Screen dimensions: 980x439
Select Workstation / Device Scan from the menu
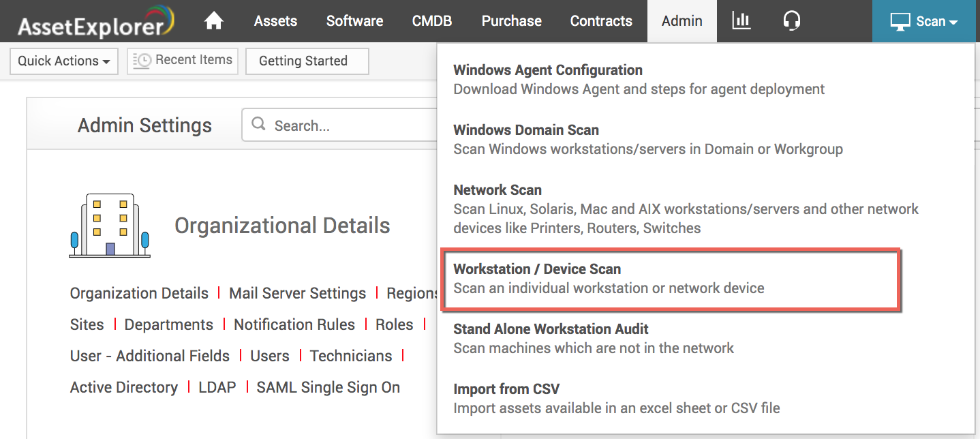pyautogui.click(x=538, y=269)
